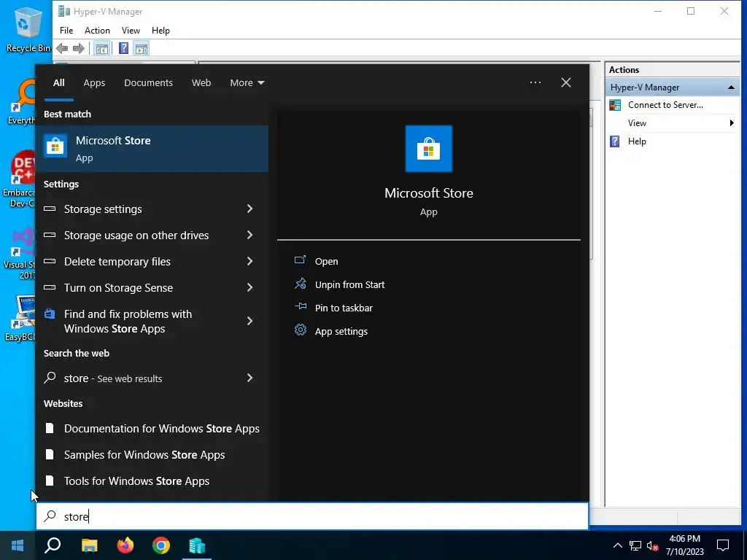The image size is (747, 560).
Task: Switch to the Apps search tab
Action: (94, 83)
